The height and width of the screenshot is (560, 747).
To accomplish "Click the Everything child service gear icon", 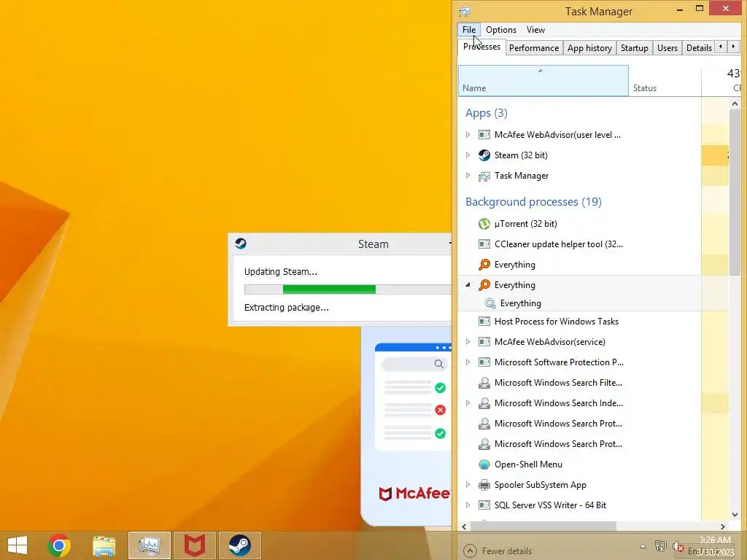I will (x=489, y=303).
